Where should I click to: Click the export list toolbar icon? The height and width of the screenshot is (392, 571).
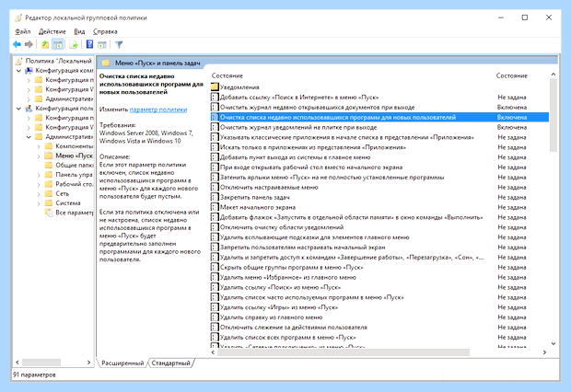coord(74,44)
